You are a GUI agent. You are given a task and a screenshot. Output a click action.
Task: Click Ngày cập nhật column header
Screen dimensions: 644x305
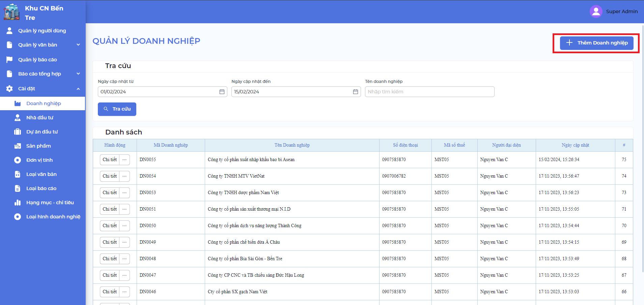(576, 145)
